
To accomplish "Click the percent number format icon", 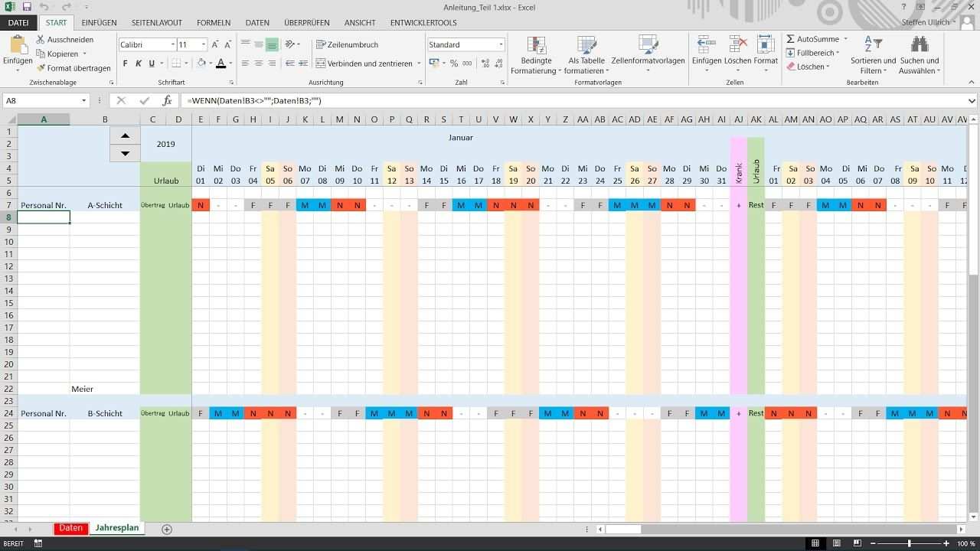I will [454, 64].
